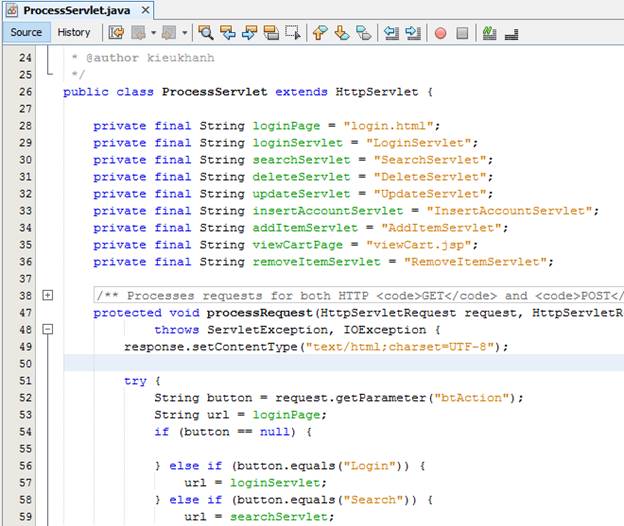Click Shift Line Right icon
The height and width of the screenshot is (526, 624).
pos(413,33)
